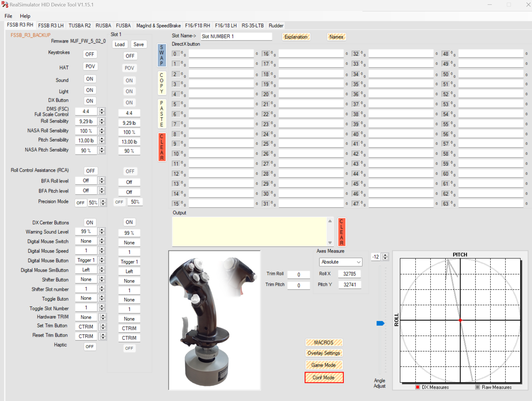Toggle Haptic OFF button
The width and height of the screenshot is (532, 401).
coord(90,347)
